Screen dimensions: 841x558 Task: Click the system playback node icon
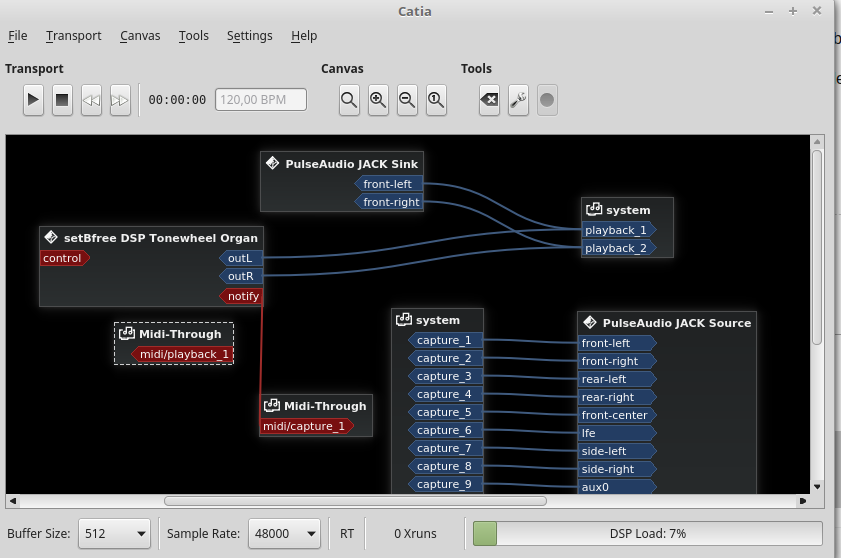(x=594, y=209)
